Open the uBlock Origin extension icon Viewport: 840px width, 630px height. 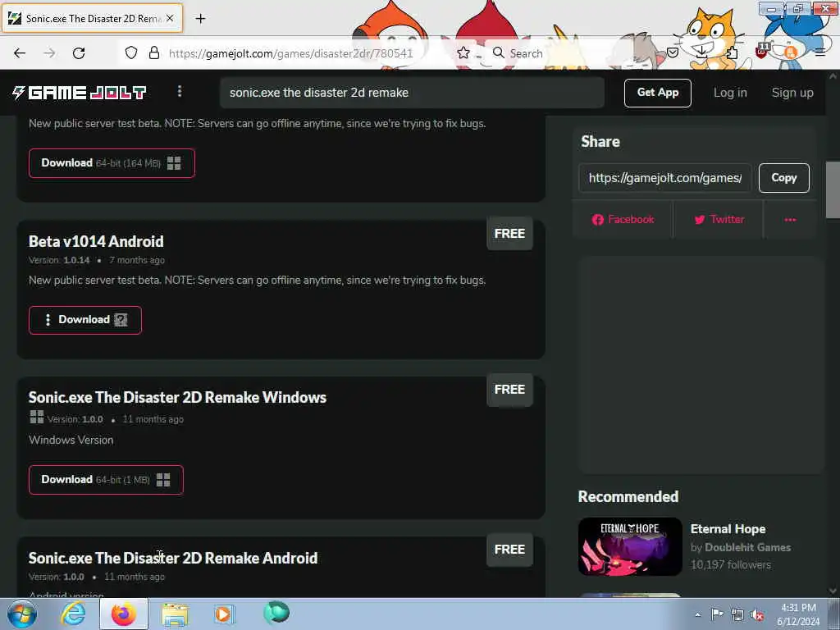click(762, 52)
